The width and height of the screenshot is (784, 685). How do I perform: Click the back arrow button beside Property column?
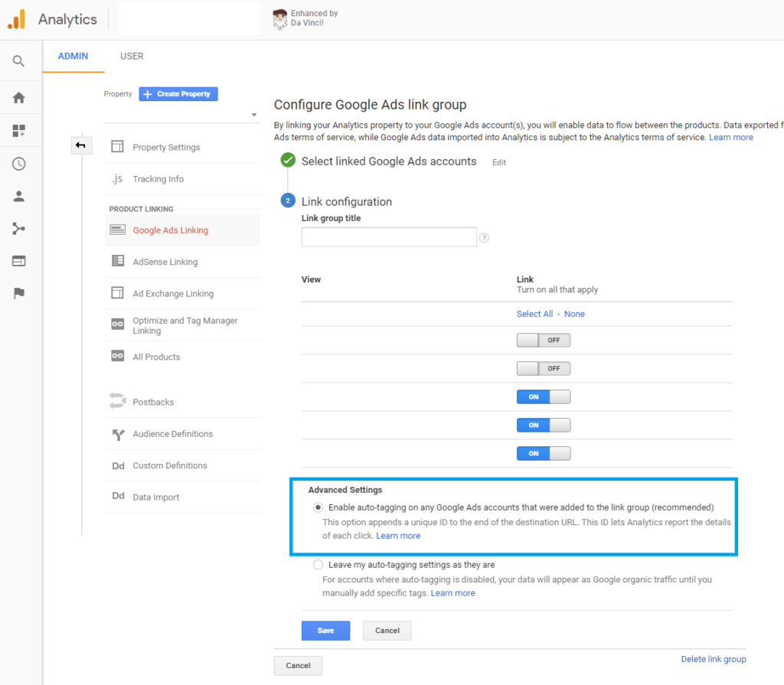click(x=80, y=145)
